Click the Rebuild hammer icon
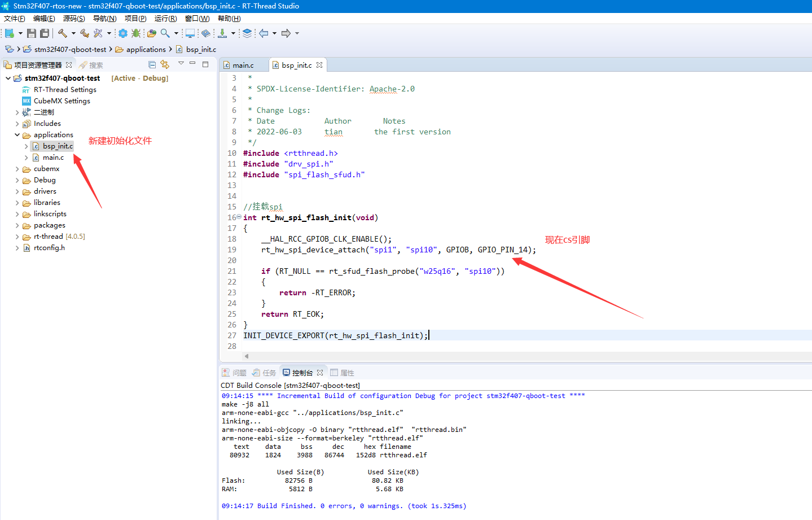The image size is (812, 520). pos(85,33)
